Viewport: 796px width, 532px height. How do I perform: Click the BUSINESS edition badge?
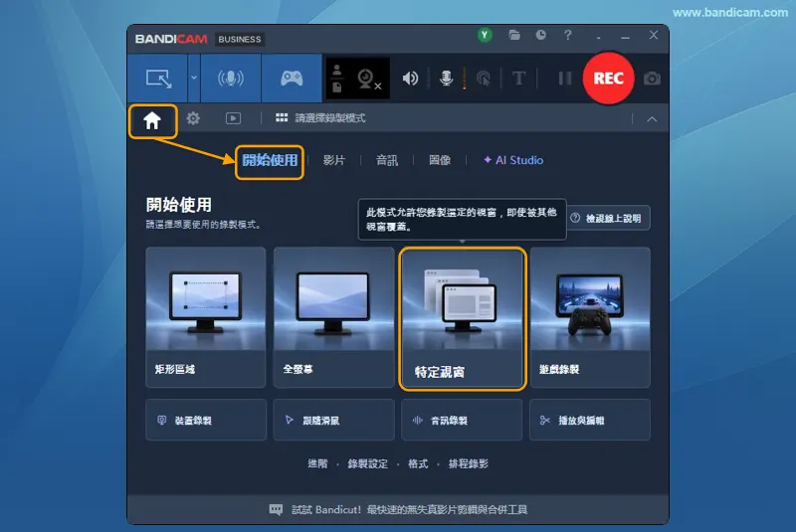[x=240, y=39]
